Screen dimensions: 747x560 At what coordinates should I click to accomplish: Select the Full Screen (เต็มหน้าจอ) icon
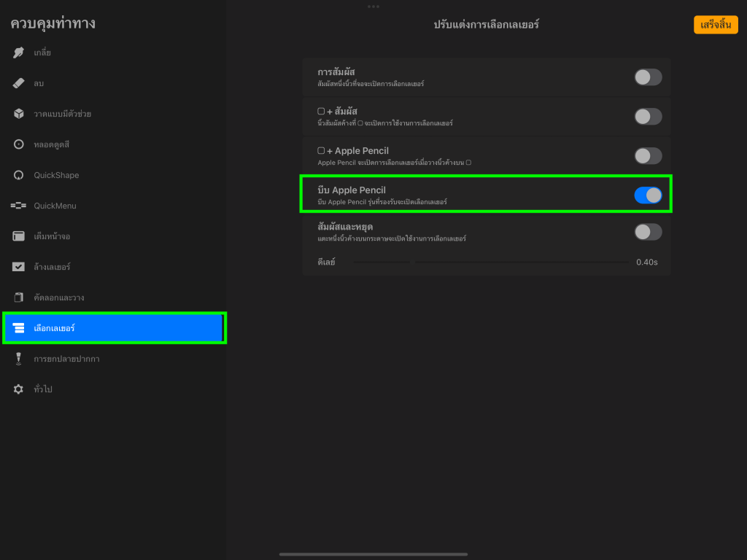pyautogui.click(x=19, y=236)
